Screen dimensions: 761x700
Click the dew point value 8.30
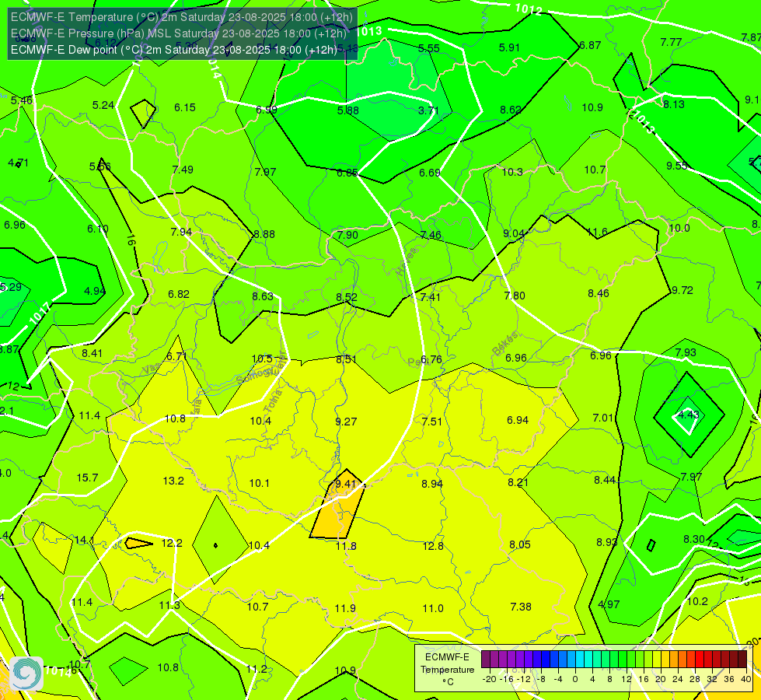point(694,539)
